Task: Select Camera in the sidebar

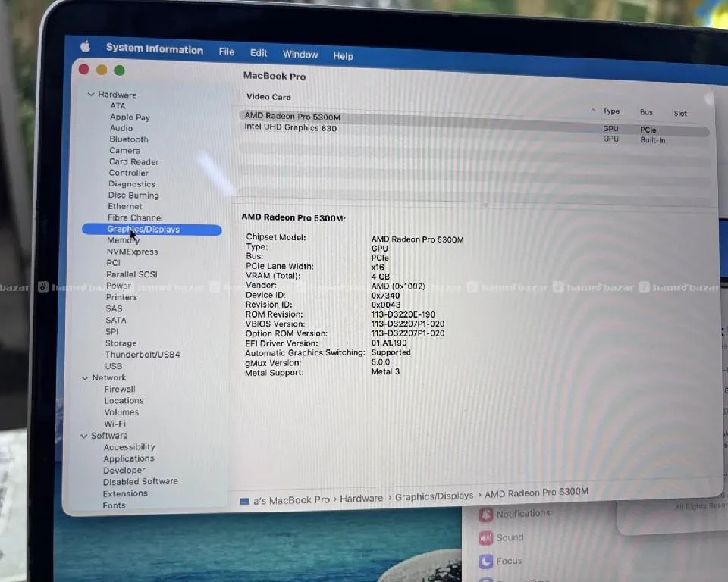Action: pos(125,150)
